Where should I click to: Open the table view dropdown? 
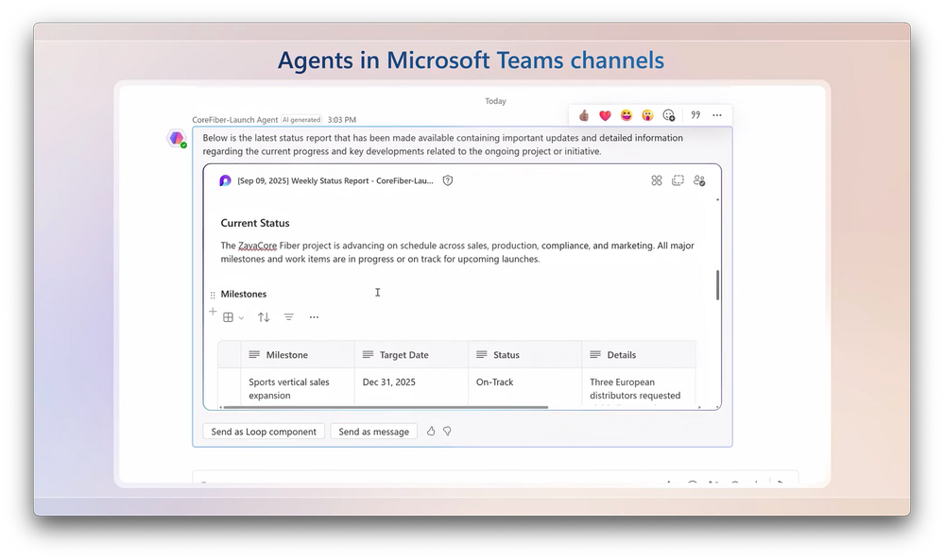coord(233,317)
